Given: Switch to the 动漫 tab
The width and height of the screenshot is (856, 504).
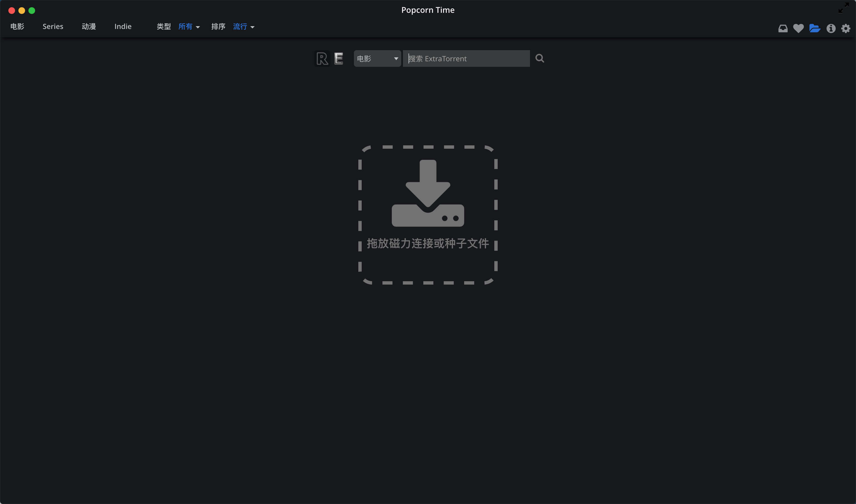Looking at the screenshot, I should 89,26.
